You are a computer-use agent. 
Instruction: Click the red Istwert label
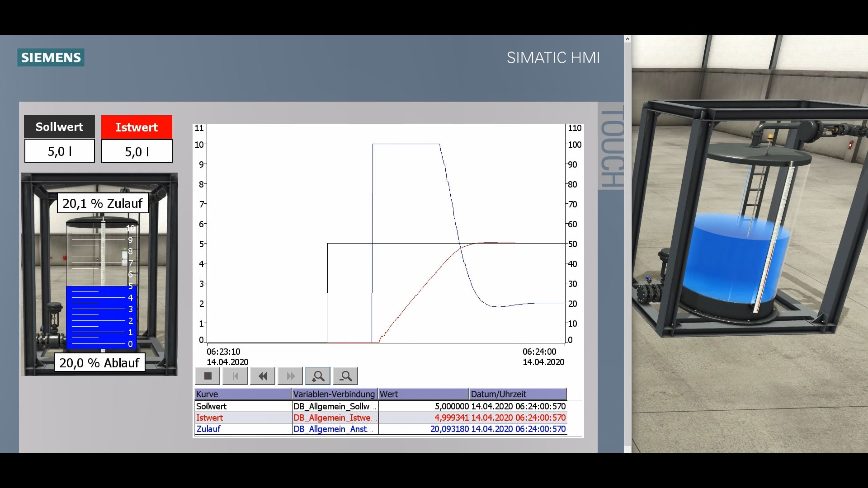137,127
